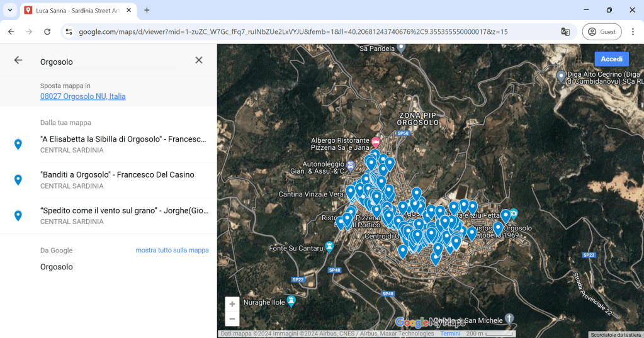This screenshot has width=644, height=338.
Task: Click the Nuraghe Ilole map marker
Action: [x=291, y=301]
